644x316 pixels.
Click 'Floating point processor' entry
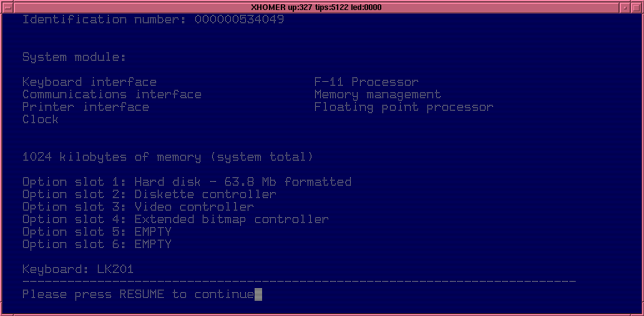[x=404, y=107]
